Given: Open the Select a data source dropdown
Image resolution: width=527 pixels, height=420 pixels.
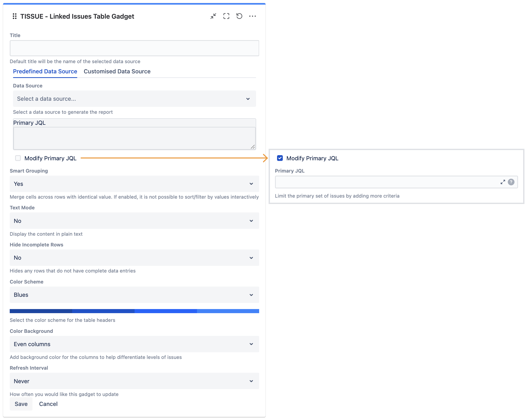Looking at the screenshot, I should (x=134, y=99).
